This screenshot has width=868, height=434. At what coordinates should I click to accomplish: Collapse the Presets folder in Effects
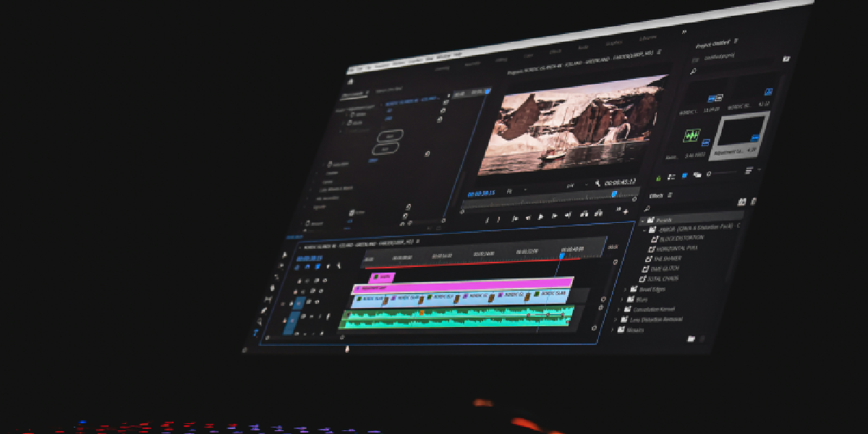(642, 221)
